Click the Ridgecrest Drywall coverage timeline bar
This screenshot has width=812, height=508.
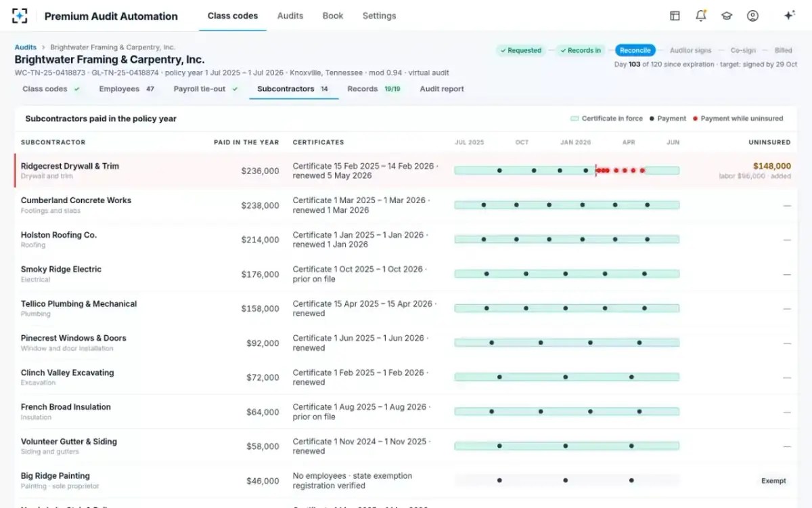pos(566,171)
